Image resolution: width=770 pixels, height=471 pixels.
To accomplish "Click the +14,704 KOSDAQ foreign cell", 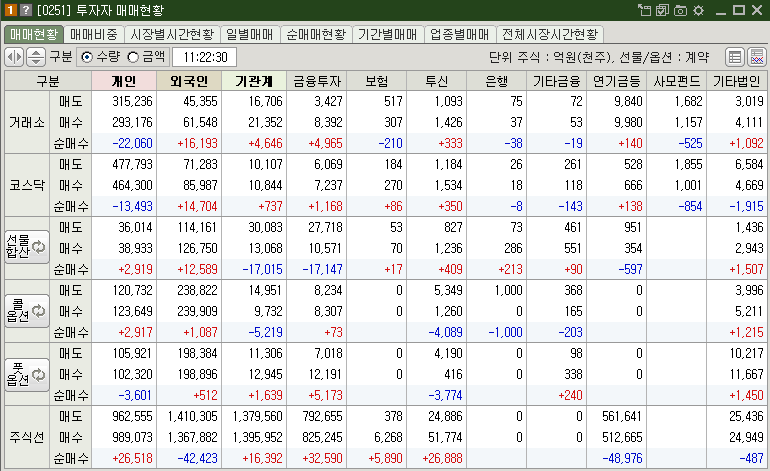I will click(x=189, y=206).
